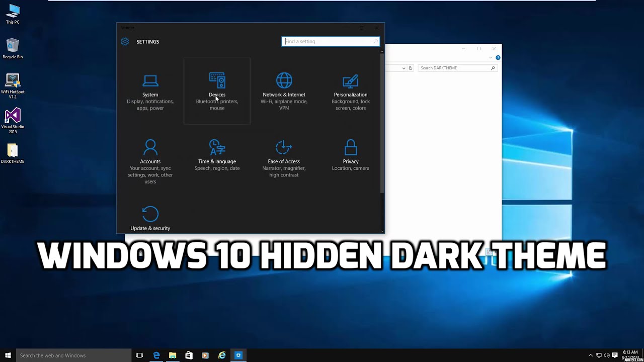Select the Visual Studio 2015 desktop shortcut
The image size is (644, 362).
13,121
